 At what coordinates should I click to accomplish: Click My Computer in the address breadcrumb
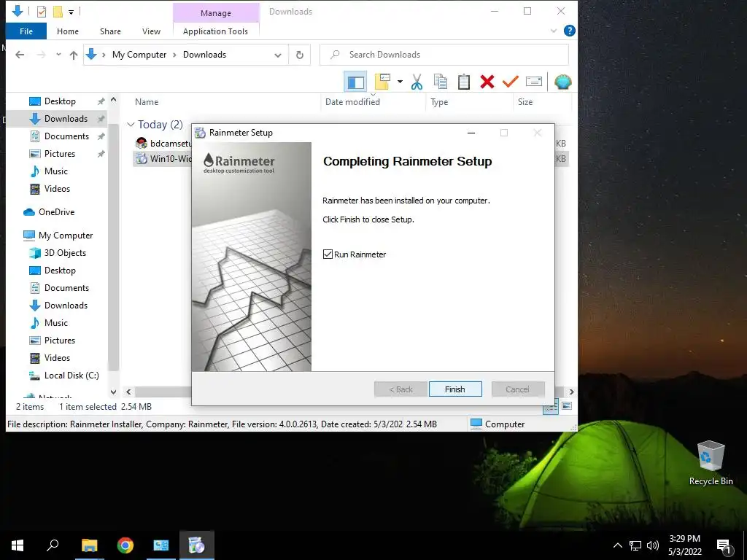[139, 55]
